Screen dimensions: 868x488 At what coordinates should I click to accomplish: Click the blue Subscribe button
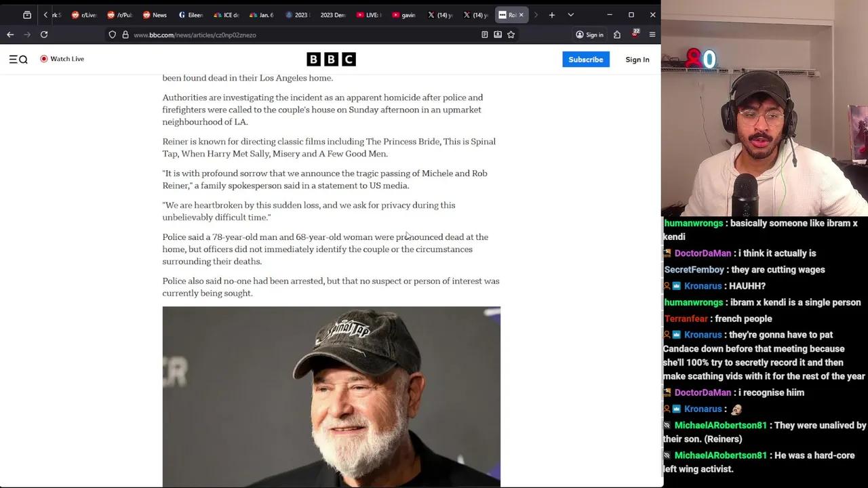coord(585,60)
